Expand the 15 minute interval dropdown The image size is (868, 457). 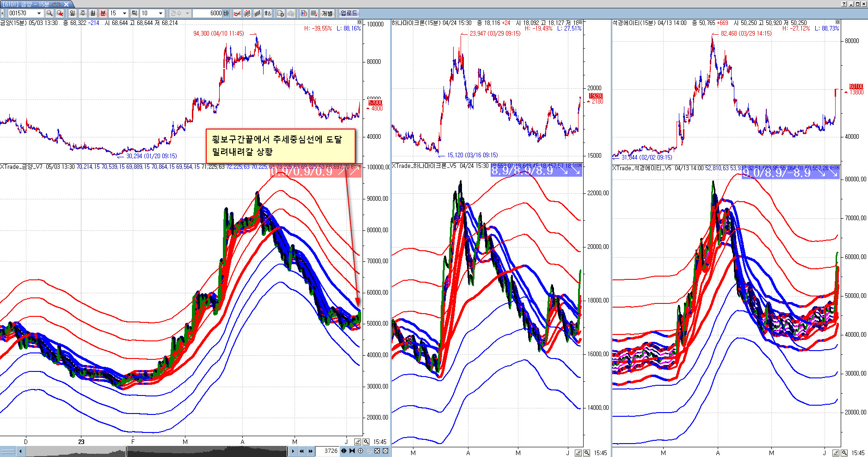click(124, 13)
